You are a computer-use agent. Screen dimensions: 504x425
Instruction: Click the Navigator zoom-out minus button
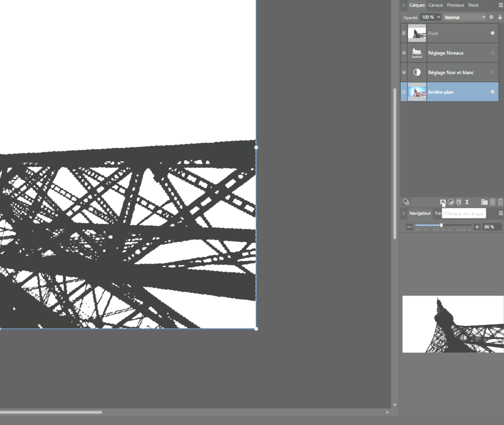coord(409,227)
